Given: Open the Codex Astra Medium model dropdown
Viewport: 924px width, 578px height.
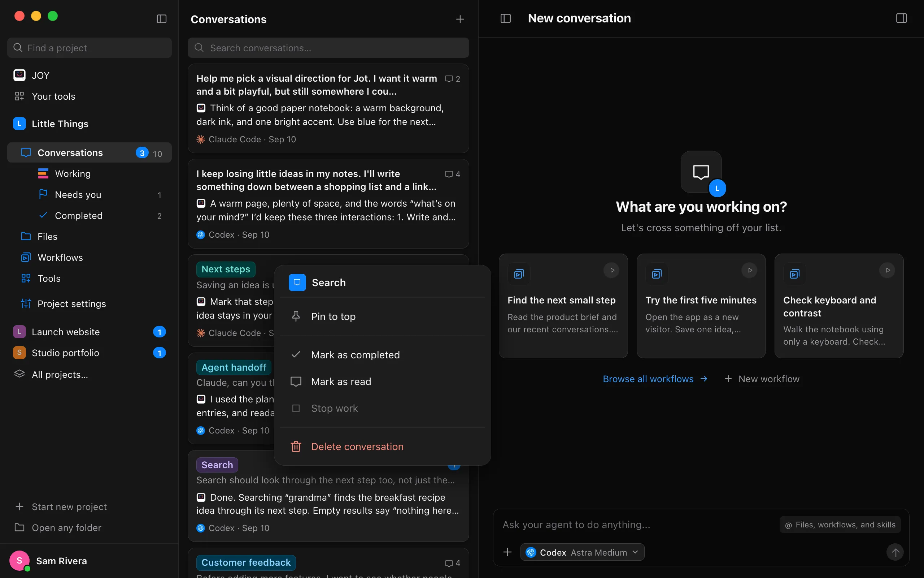Looking at the screenshot, I should (x=582, y=552).
